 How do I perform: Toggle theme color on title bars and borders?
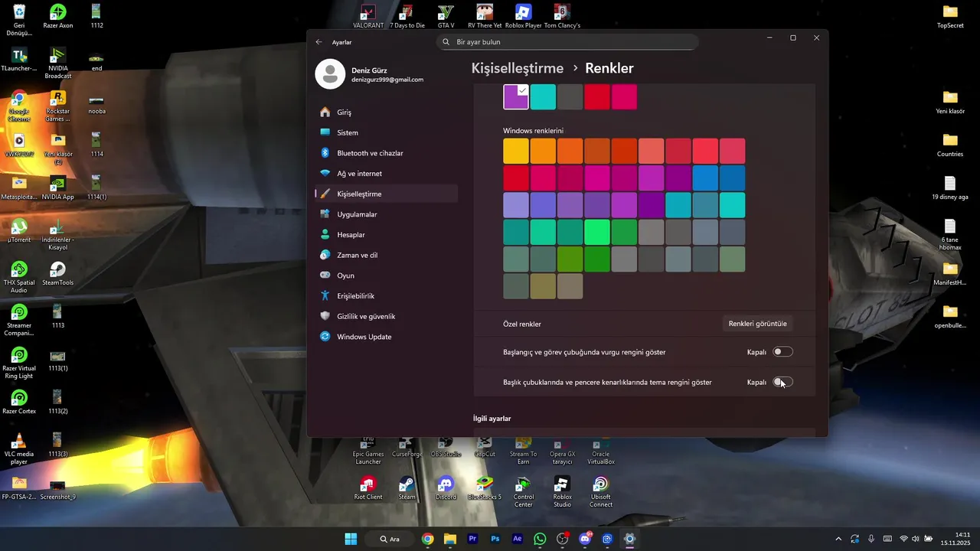tap(782, 382)
